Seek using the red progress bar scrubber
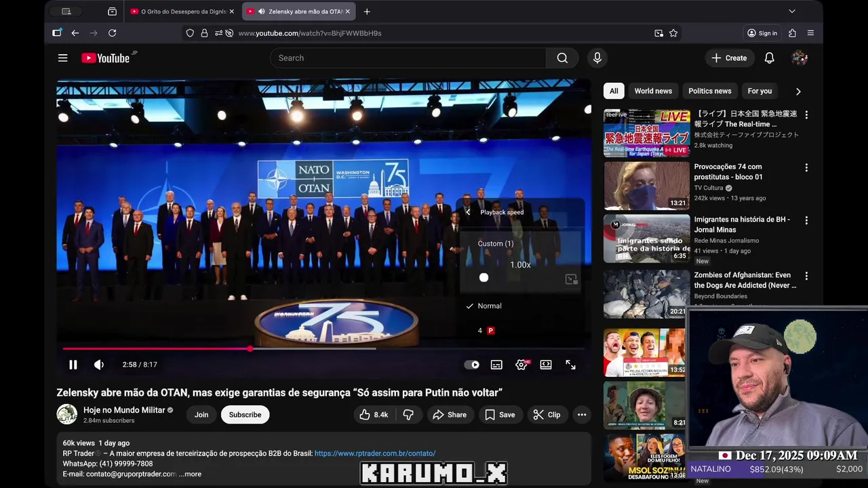The image size is (868, 488). 250,349
